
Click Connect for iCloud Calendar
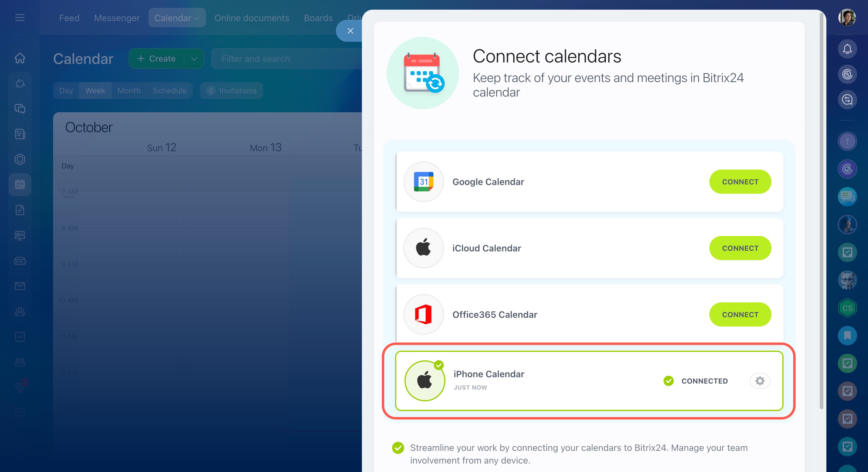click(x=740, y=248)
